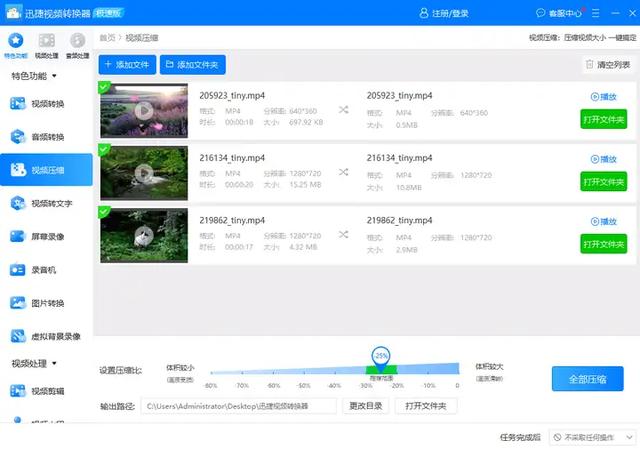Click the 全部压缩 button
The height and width of the screenshot is (449, 640).
point(587,379)
